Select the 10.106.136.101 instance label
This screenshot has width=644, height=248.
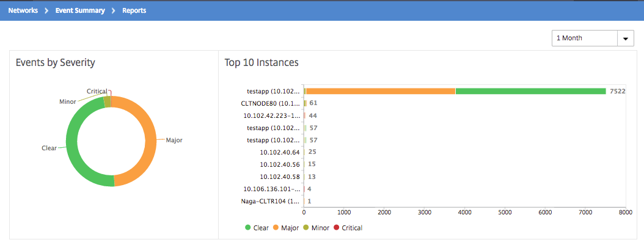tap(271, 189)
